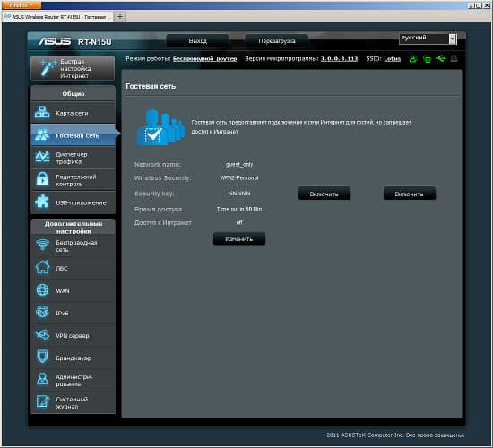Image resolution: width=493 pixels, height=448 pixels.
Task: Click Дополнительные настройки section header
Action: [x=73, y=228]
